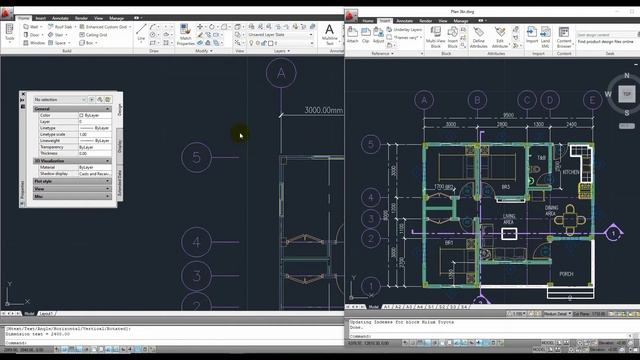The image size is (640, 360).
Task: Click the Multi-View Block tool
Action: coord(436,37)
